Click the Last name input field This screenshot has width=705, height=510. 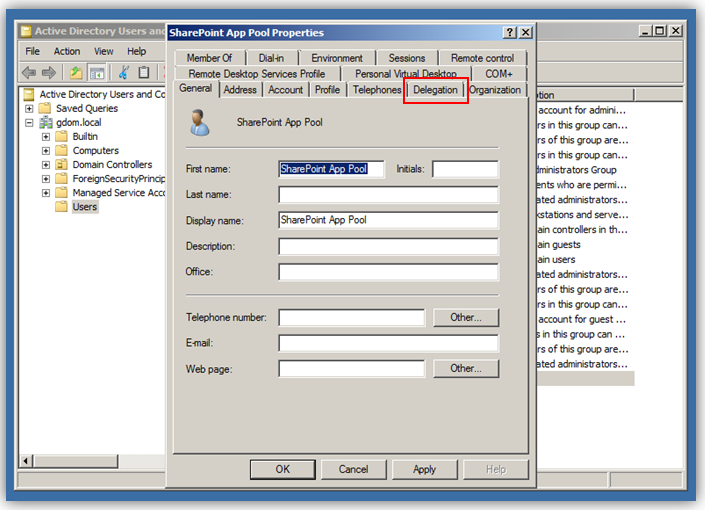(388, 195)
